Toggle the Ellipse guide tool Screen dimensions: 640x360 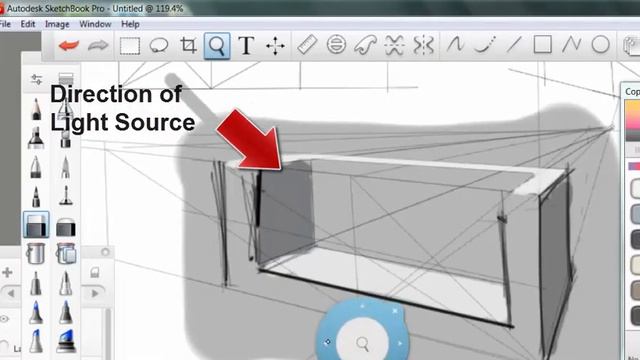pos(336,45)
